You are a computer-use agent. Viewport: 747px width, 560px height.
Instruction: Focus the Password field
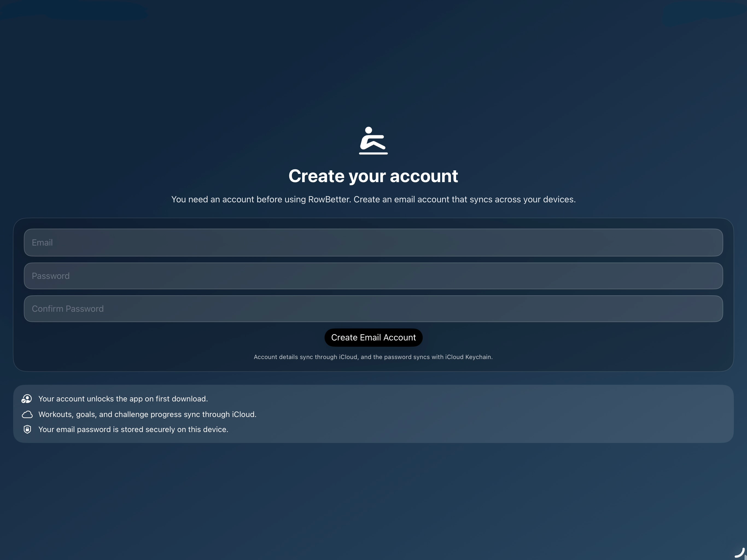[373, 276]
